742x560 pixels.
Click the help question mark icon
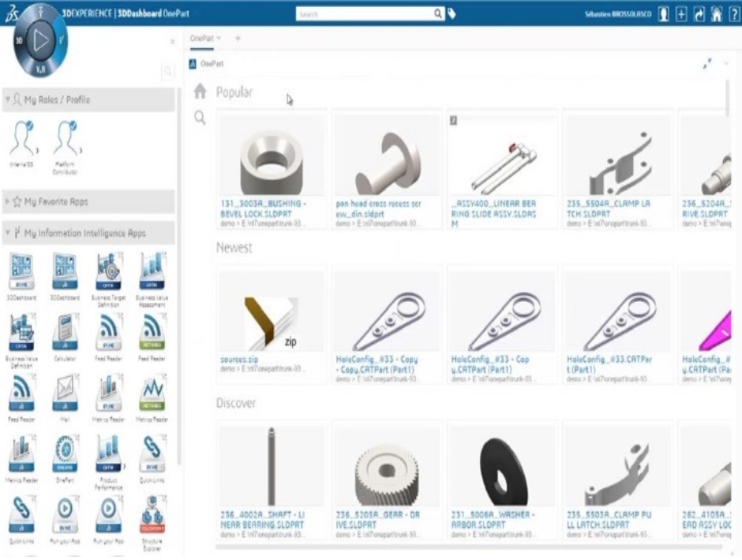733,13
